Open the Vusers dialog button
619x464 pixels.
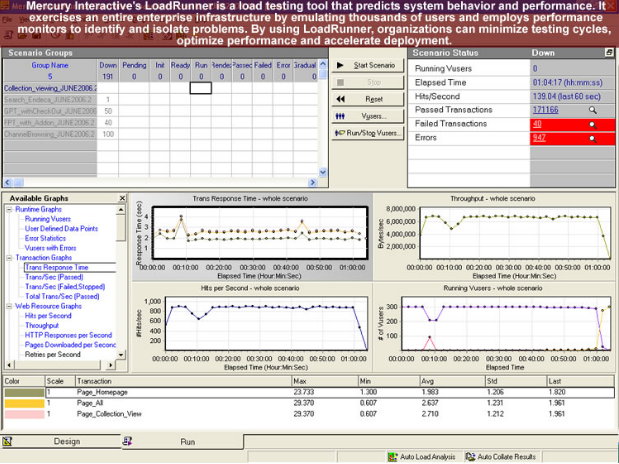pos(368,116)
